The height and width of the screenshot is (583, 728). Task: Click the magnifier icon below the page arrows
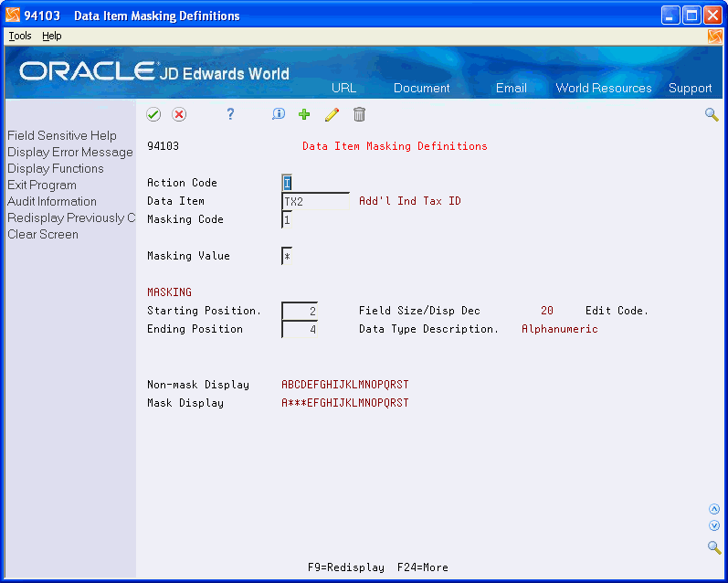pos(714,547)
